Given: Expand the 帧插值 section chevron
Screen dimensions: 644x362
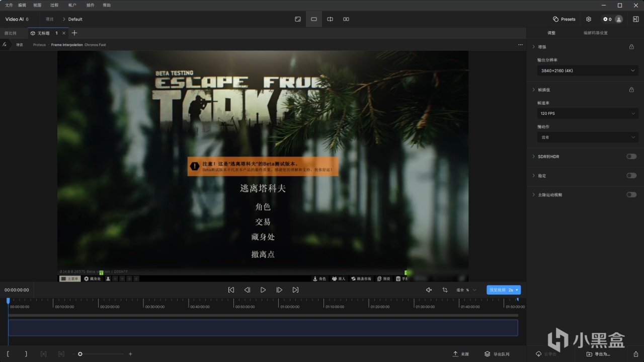Looking at the screenshot, I should coord(533,90).
